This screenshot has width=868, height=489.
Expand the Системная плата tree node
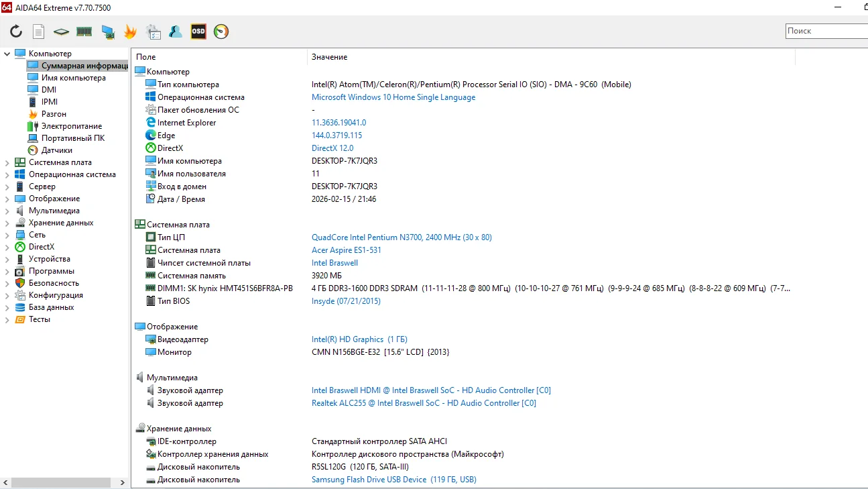coord(7,162)
